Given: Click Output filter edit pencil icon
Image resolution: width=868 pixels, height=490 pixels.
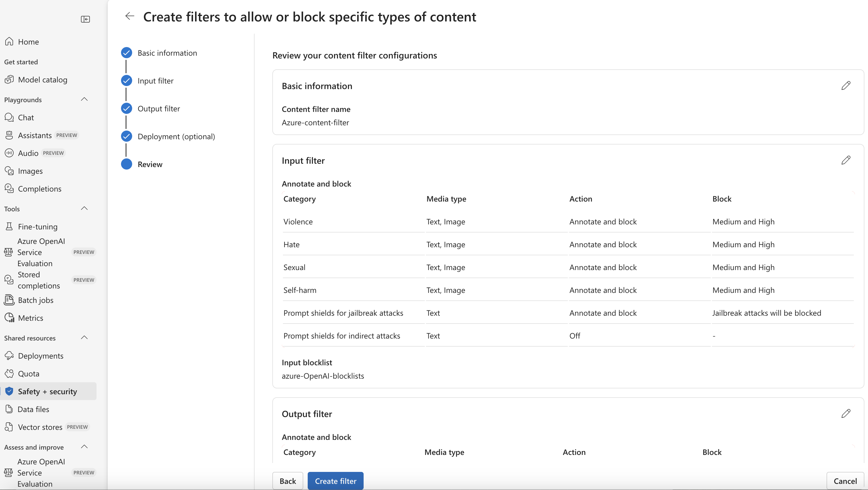Looking at the screenshot, I should tap(845, 413).
